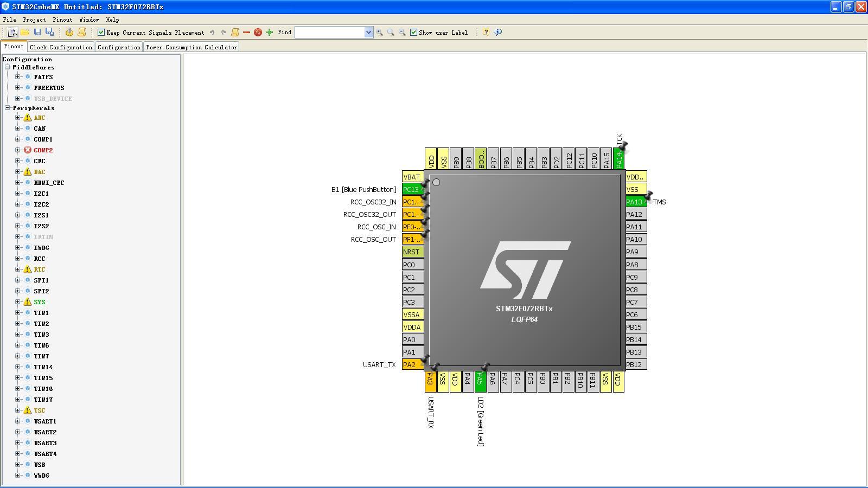Switch to the Configuration tab

(x=119, y=47)
